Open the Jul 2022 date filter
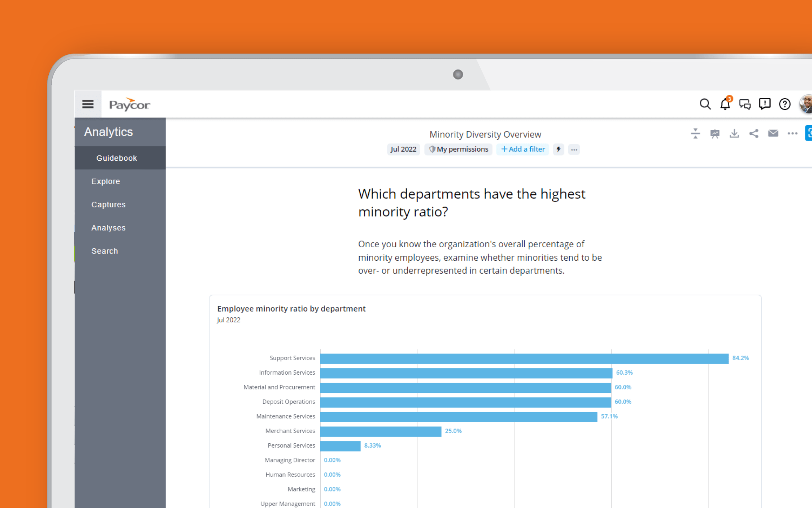Image resolution: width=812 pixels, height=508 pixels. coord(403,149)
